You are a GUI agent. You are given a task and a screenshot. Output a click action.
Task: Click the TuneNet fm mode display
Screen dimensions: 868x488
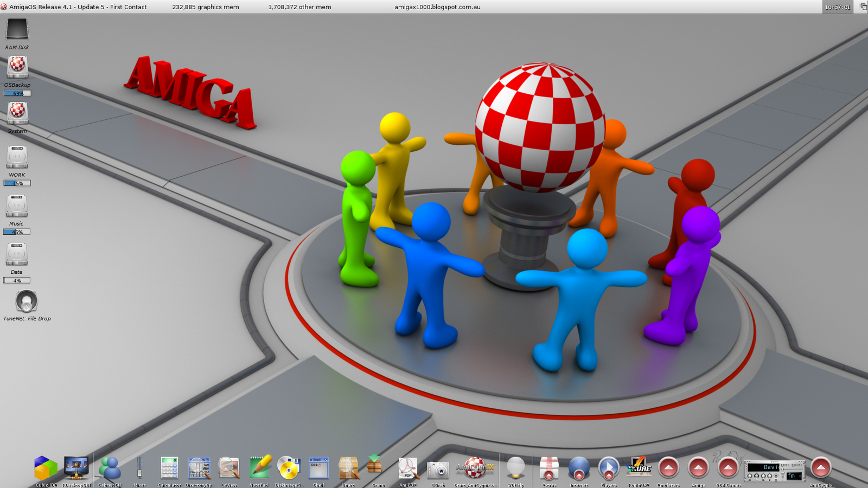click(794, 476)
